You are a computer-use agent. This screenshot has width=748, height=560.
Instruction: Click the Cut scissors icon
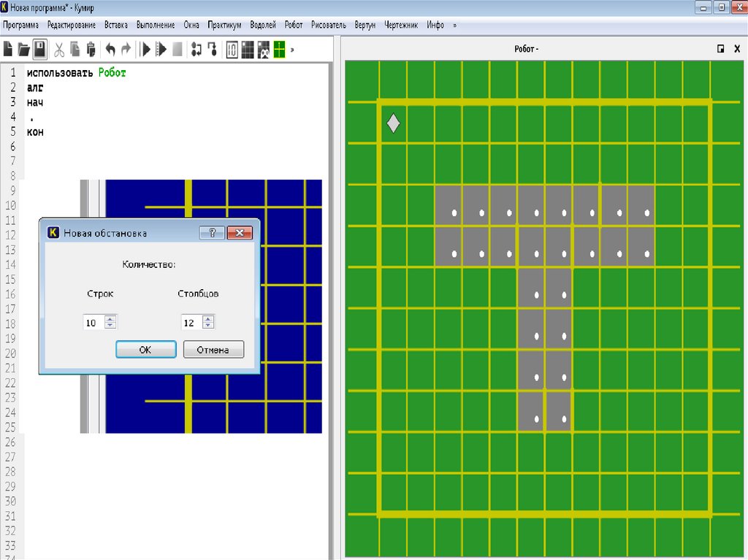[59, 50]
